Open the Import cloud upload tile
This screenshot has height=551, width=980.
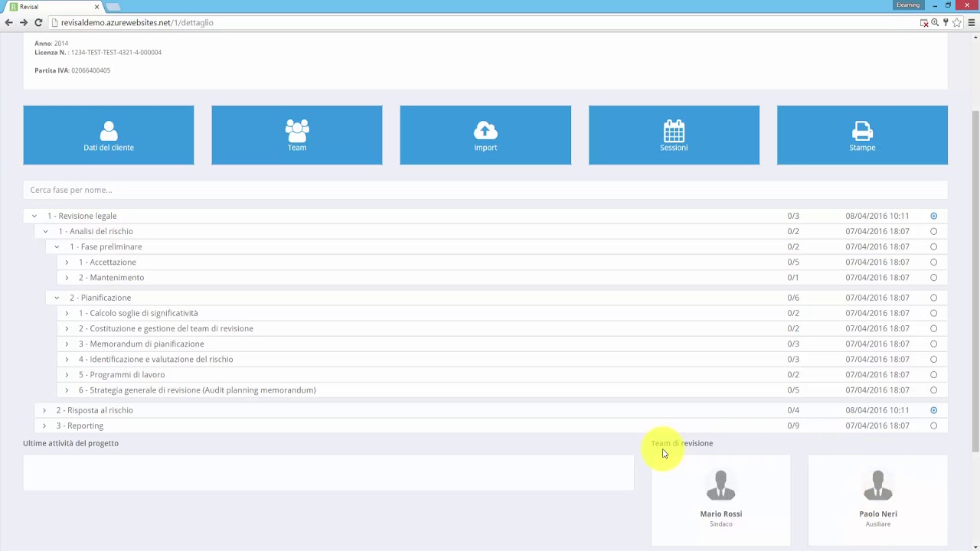[485, 135]
